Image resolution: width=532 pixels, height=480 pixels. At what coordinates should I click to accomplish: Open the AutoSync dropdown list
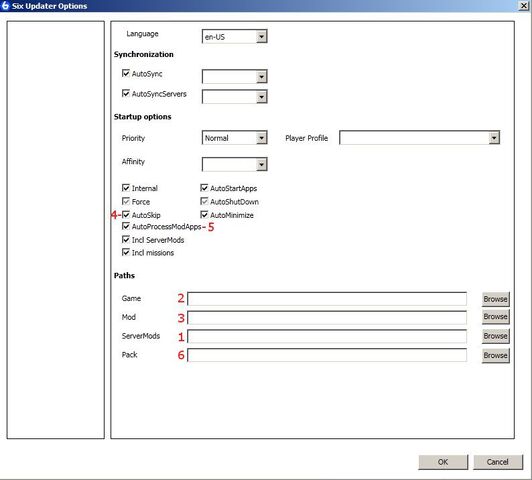point(234,76)
